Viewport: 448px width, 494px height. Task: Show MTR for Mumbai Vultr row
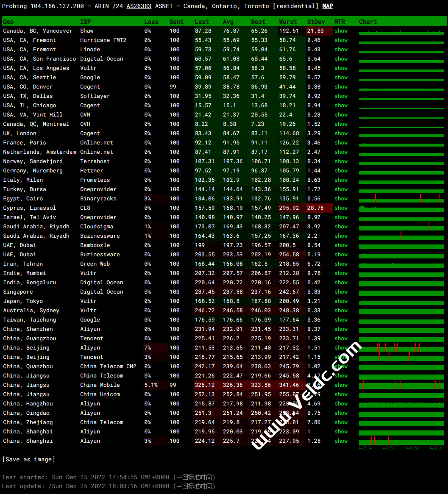click(x=341, y=273)
